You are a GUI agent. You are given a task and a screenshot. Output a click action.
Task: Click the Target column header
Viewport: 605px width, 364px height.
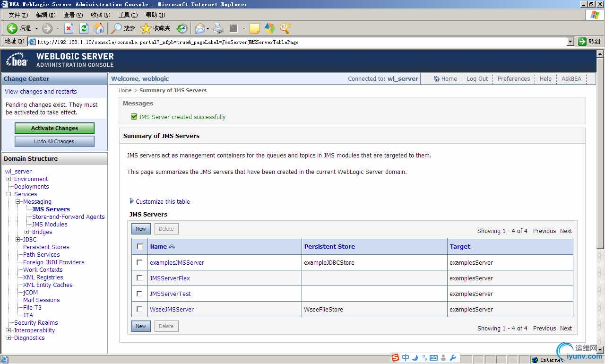pyautogui.click(x=460, y=247)
